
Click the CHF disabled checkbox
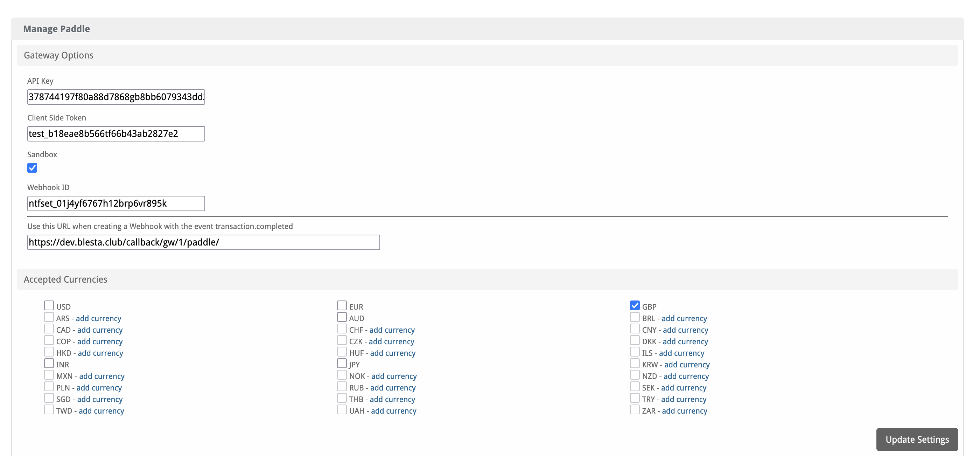point(342,329)
